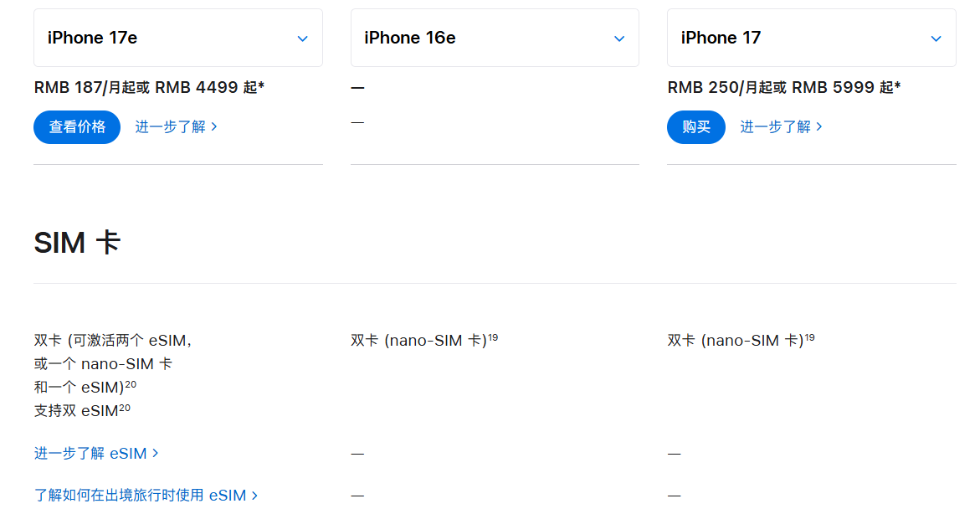Image resolution: width=980 pixels, height=514 pixels.
Task: Follow the 进一步了解 link under iPhone 17e
Action: [176, 126]
